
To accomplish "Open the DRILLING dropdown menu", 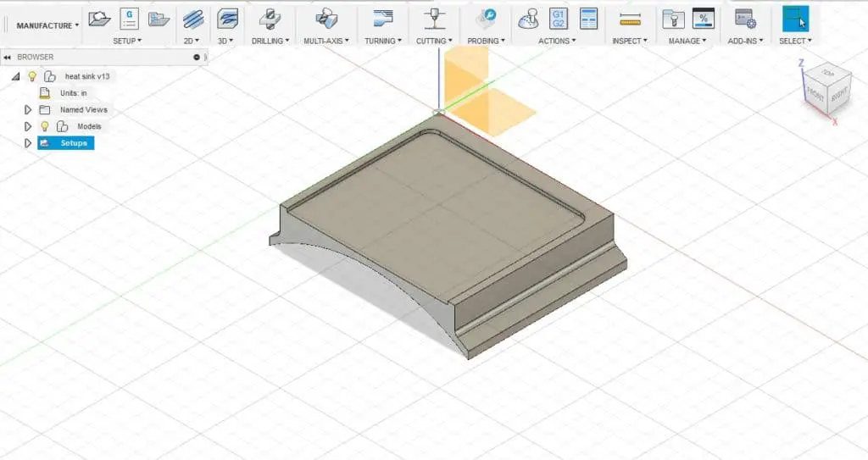I will point(270,41).
